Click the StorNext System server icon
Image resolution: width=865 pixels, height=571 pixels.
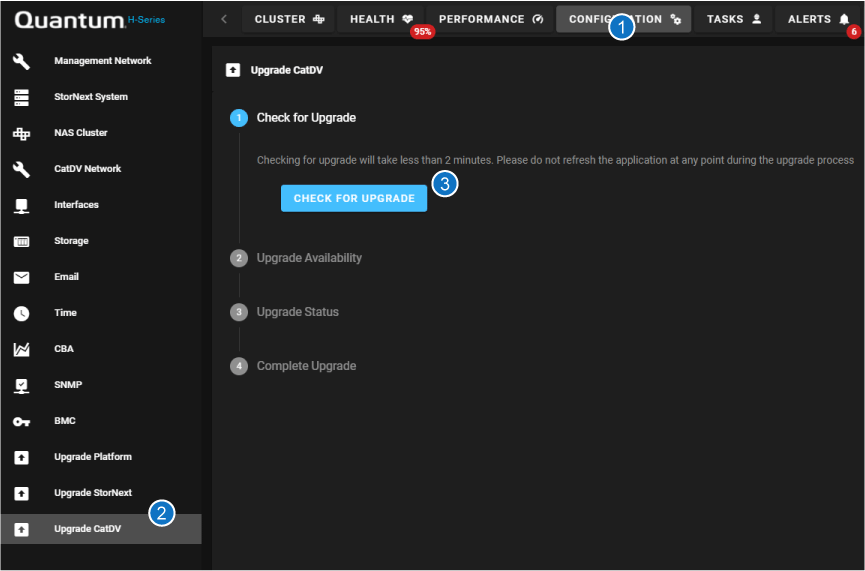pos(22,97)
